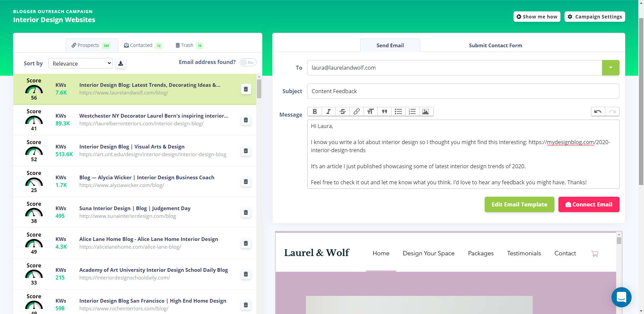The image size is (644, 314).
Task: Apply bold formatting in the message editor
Action: (315, 112)
